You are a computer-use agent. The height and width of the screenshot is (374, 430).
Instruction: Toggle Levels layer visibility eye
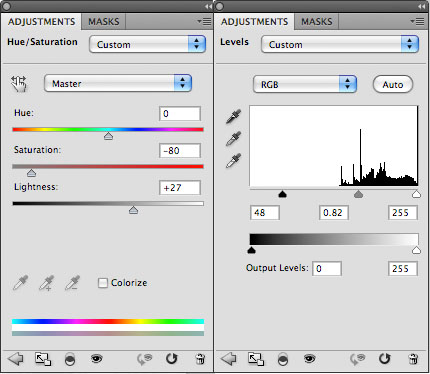(310, 359)
